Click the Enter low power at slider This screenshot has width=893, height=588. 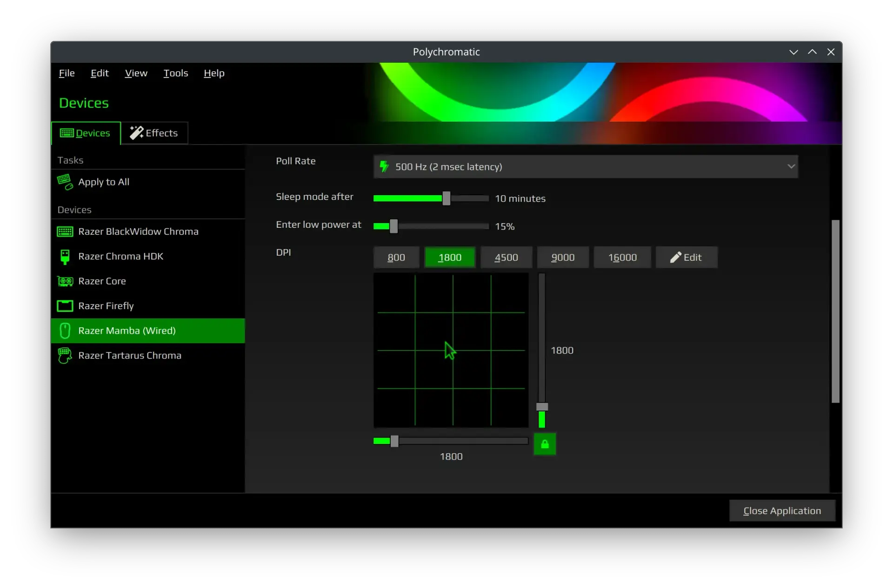431,226
